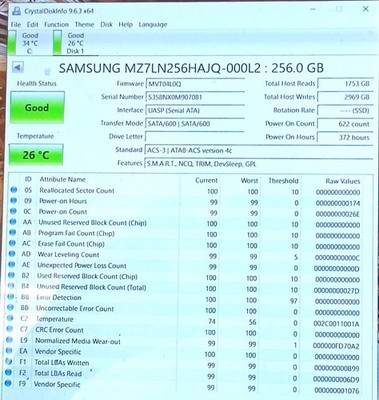Click status icon for F9 Vendor Specific

tap(8, 383)
